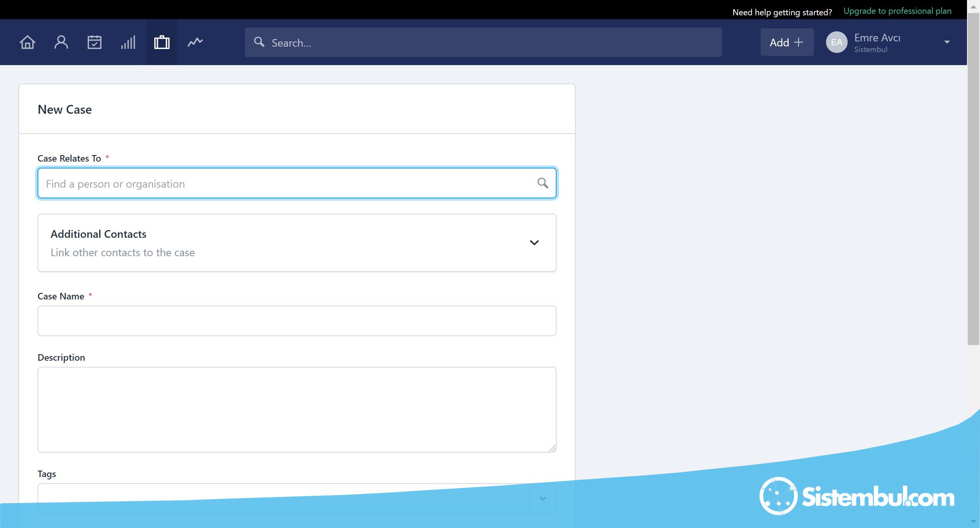The width and height of the screenshot is (980, 528).
Task: Click the scrollbar up arrow
Action: click(x=973, y=7)
